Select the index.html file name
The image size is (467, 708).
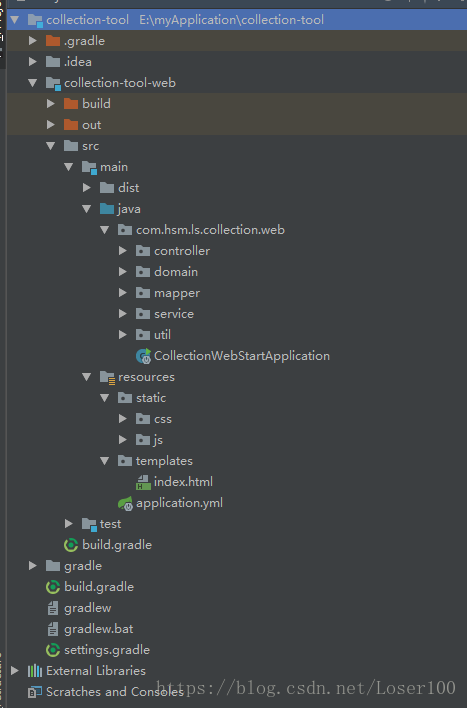pos(183,482)
